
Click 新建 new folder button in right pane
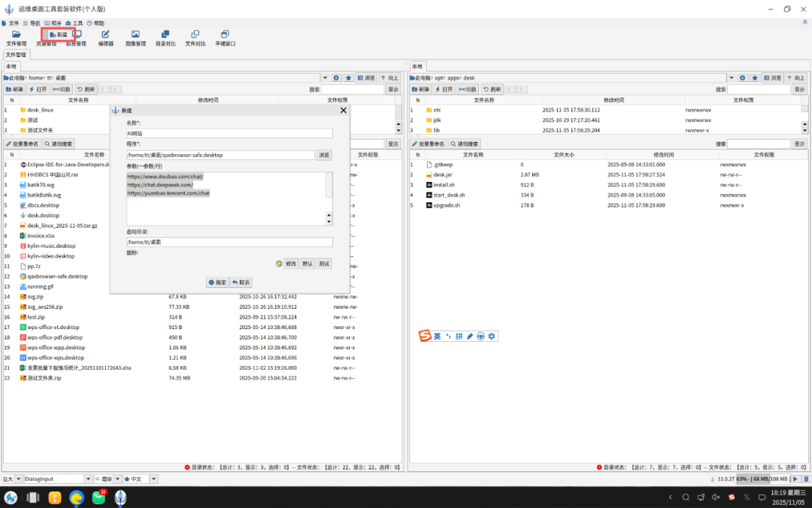click(420, 89)
